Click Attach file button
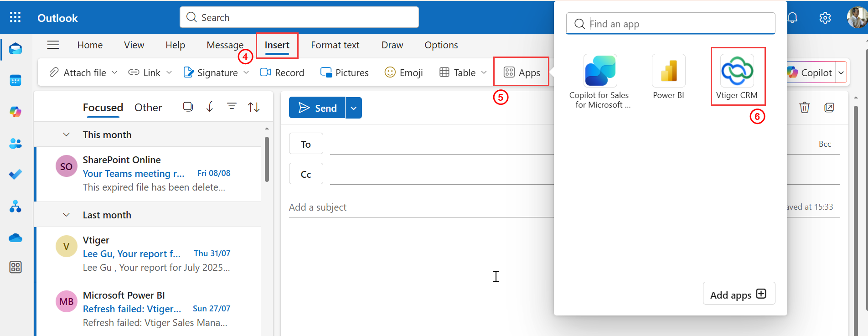 pyautogui.click(x=77, y=72)
